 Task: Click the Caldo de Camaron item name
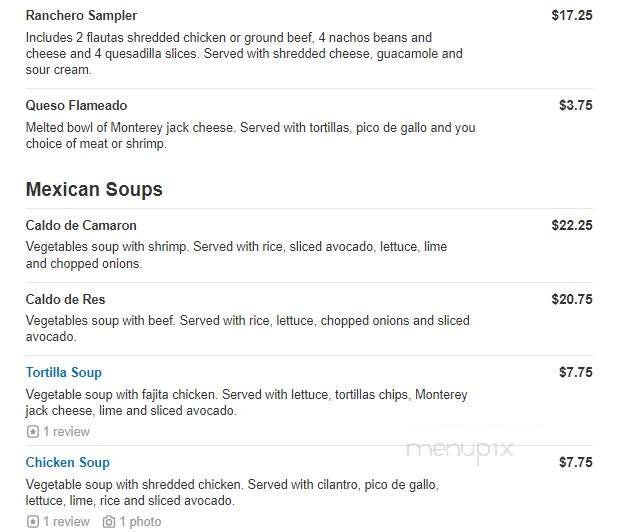[x=81, y=226]
